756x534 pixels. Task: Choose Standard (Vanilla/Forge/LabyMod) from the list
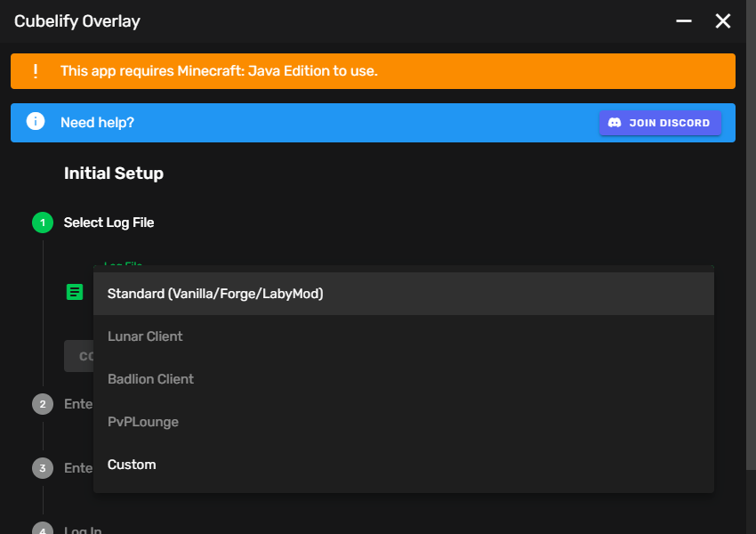215,294
